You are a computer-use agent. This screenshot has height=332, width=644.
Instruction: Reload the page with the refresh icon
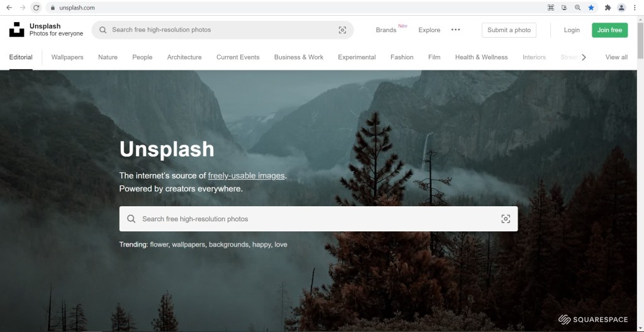point(36,8)
